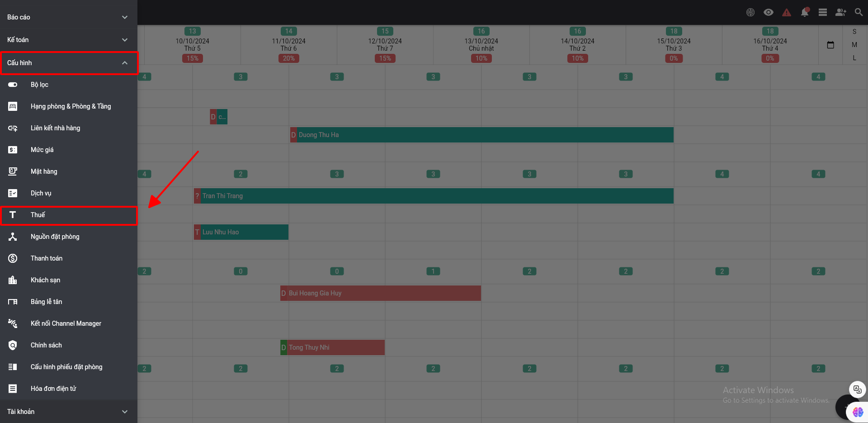Expand the Kế toán section chevron
Screen dimensions: 868x423
pyautogui.click(x=125, y=40)
